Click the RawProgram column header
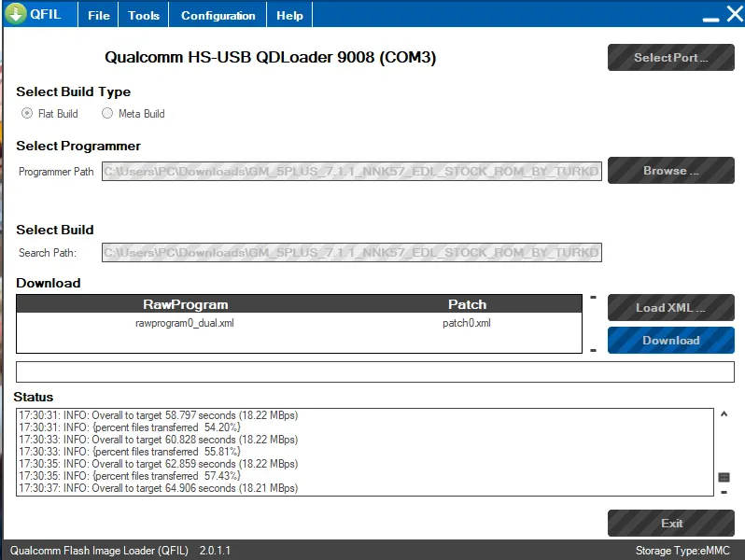This screenshot has height=560, width=745. point(185,304)
